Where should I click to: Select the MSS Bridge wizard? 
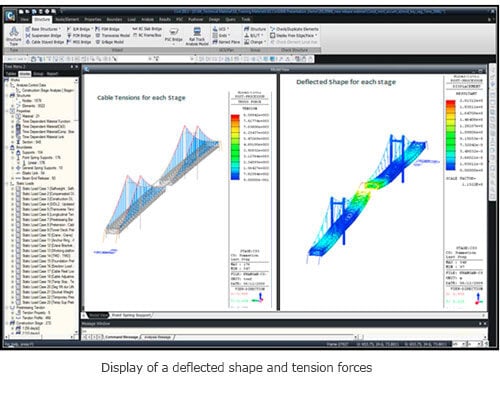pyautogui.click(x=79, y=42)
